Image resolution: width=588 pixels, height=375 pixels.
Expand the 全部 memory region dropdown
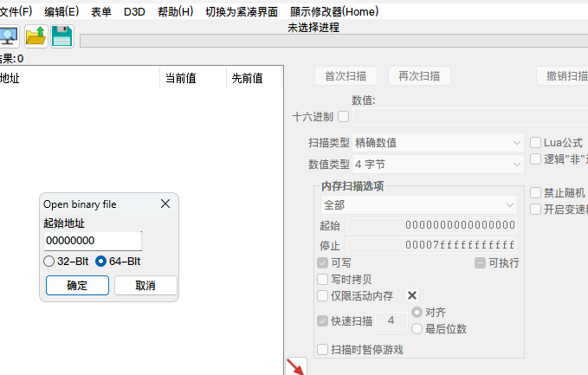point(419,204)
